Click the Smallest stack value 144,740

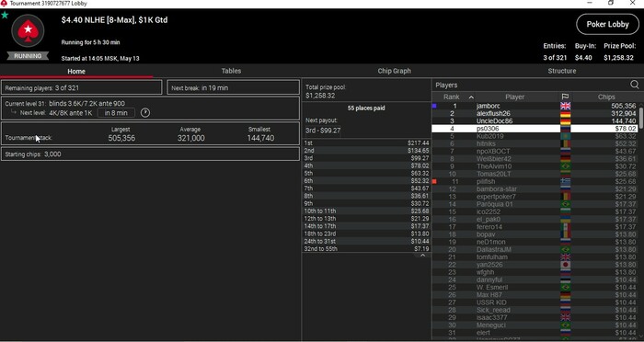[260, 138]
